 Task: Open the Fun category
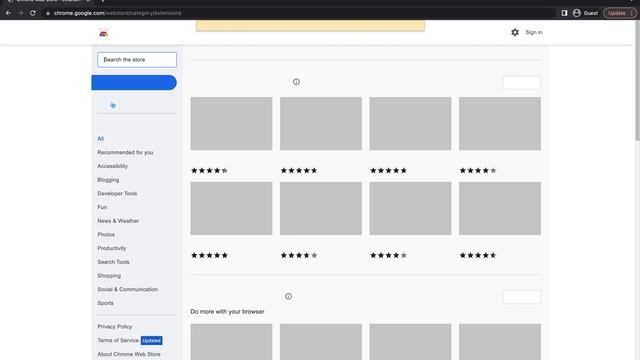coord(102,207)
